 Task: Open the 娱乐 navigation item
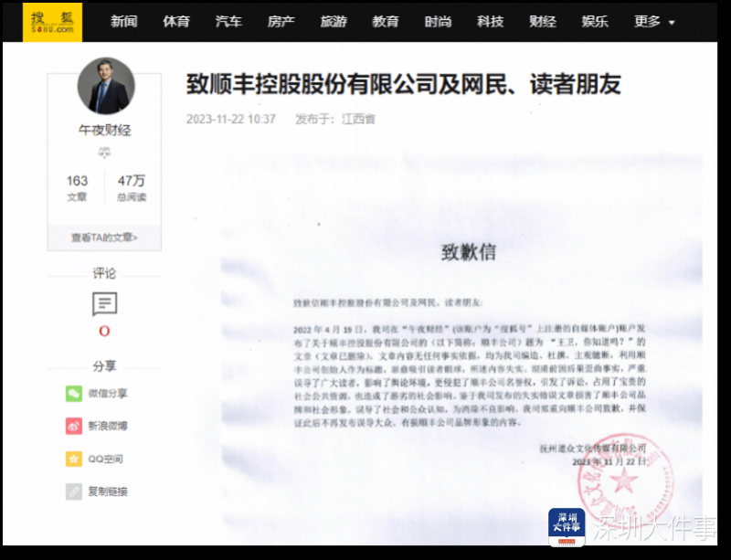tap(595, 21)
